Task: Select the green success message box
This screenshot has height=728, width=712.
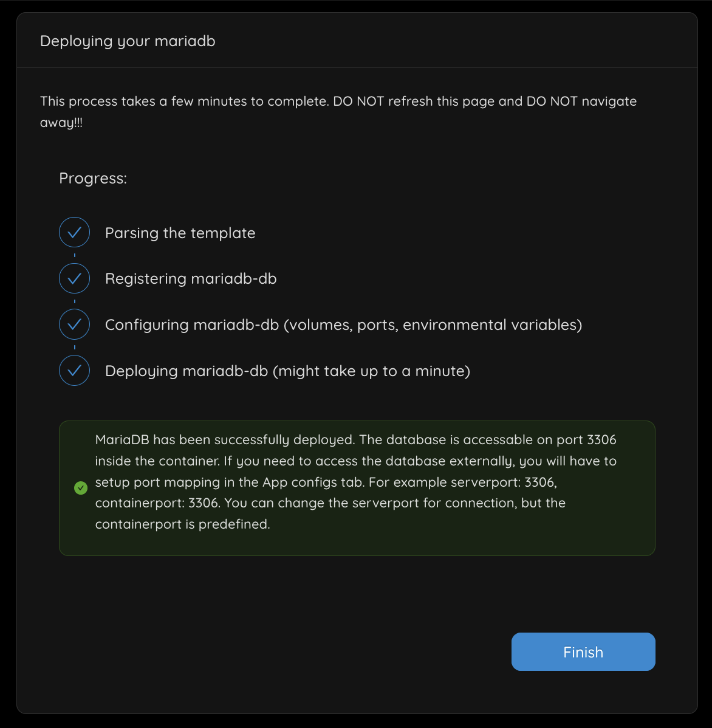Action: point(357,487)
